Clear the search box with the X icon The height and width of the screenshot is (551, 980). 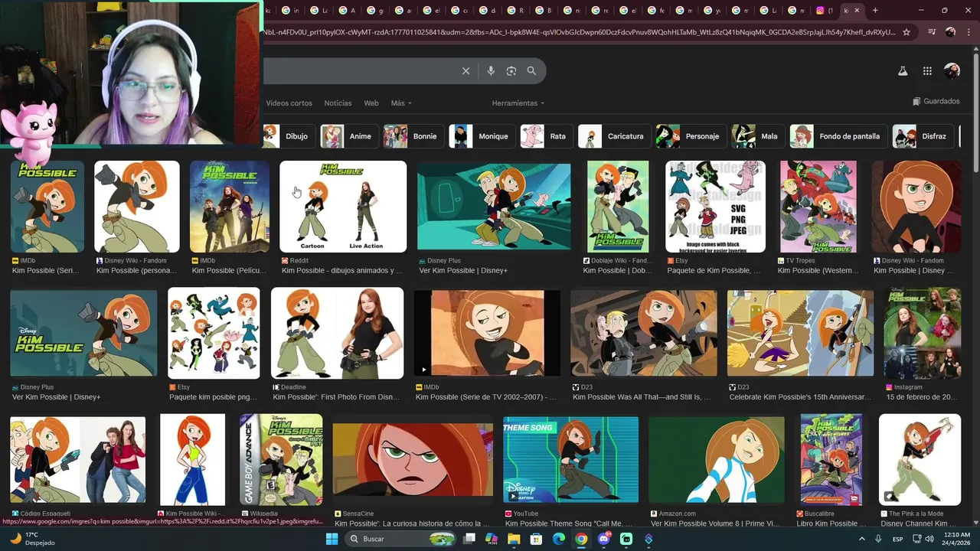[x=465, y=71]
